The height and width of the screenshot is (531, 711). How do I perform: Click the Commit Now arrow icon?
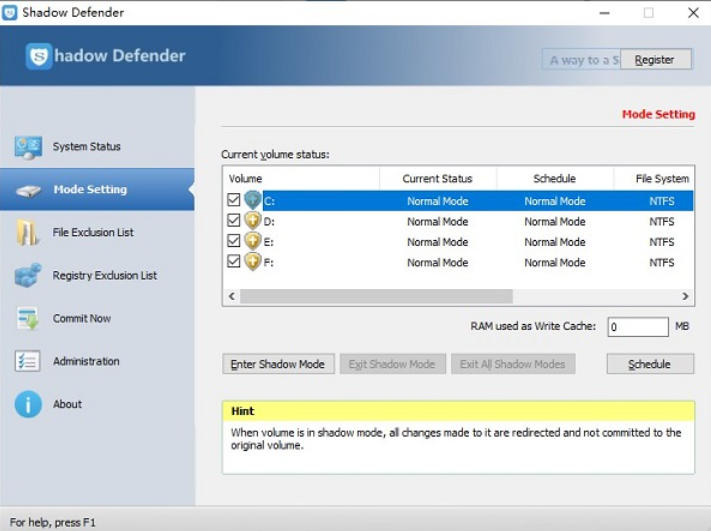(28, 319)
